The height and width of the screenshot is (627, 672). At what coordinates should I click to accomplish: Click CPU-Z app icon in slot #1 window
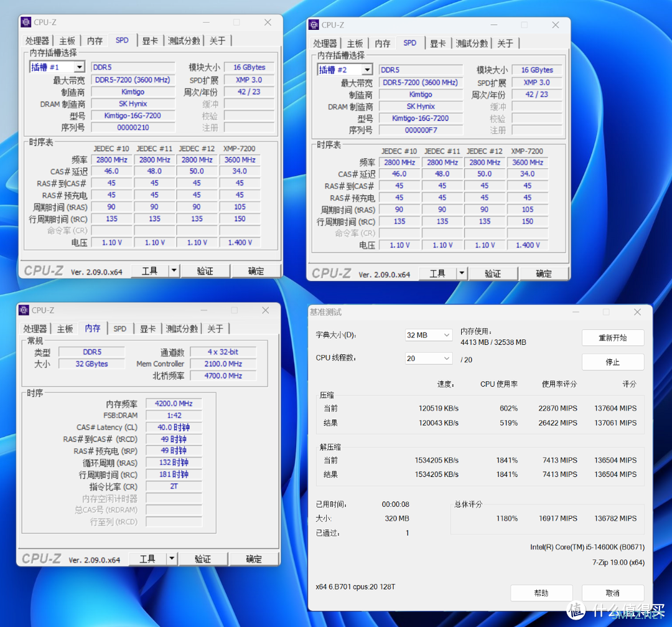coord(26,22)
